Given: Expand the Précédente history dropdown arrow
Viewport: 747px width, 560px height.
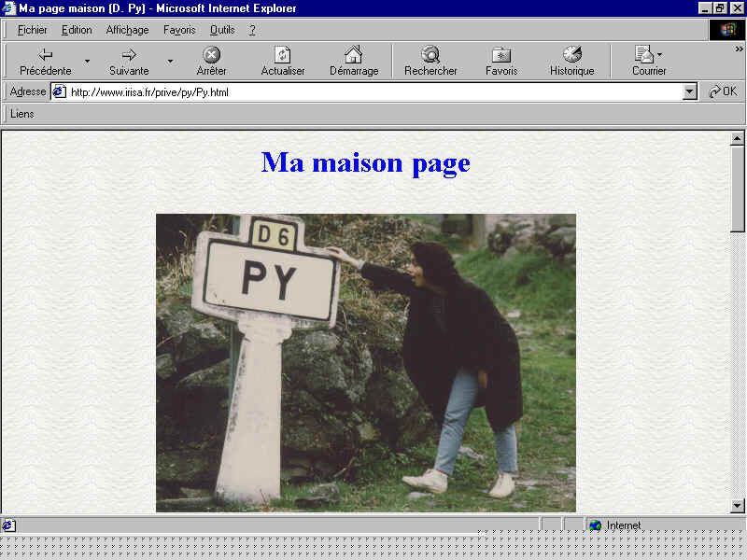Looking at the screenshot, I should click(x=87, y=61).
